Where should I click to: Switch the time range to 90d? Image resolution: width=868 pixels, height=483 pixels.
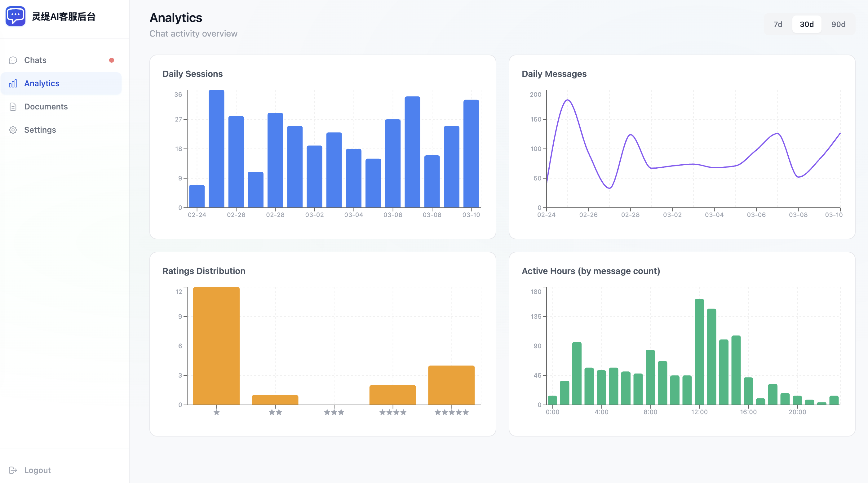(x=838, y=24)
